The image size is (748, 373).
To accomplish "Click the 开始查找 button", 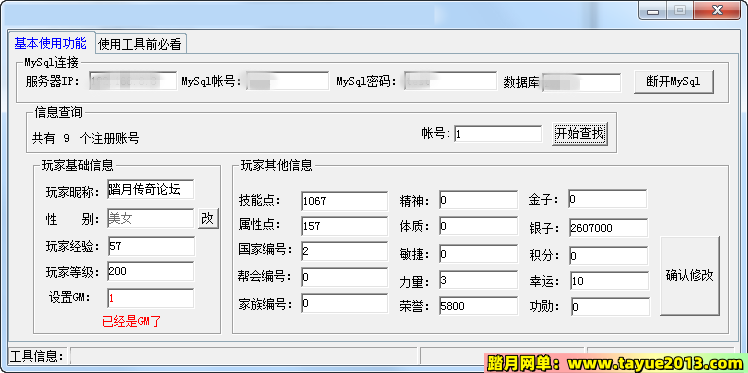I will [x=580, y=134].
